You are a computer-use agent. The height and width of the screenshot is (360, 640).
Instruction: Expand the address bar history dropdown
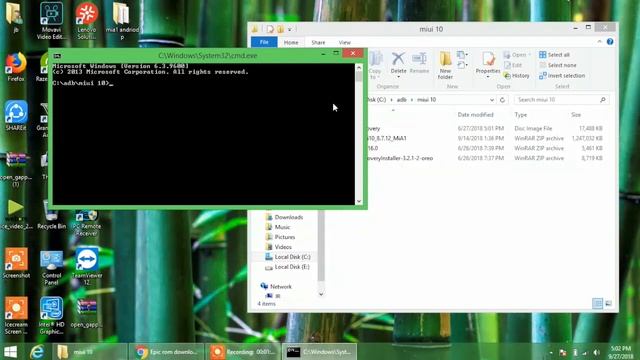click(492, 100)
